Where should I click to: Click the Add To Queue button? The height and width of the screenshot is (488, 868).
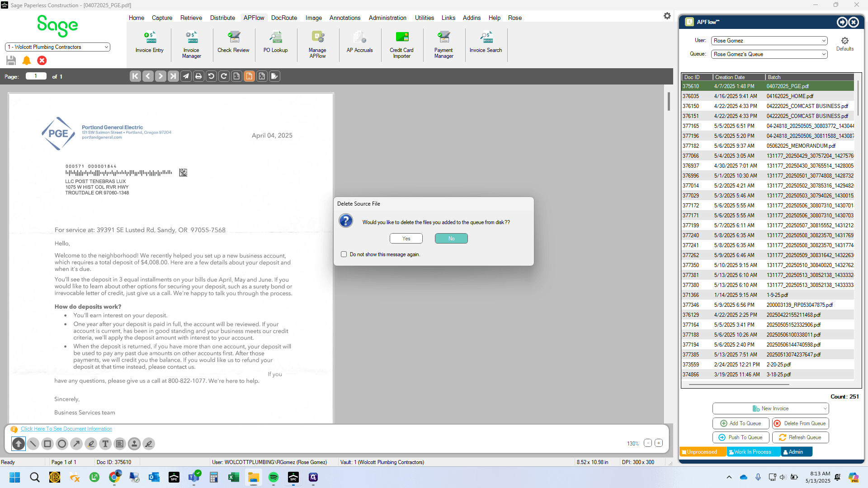coord(741,423)
